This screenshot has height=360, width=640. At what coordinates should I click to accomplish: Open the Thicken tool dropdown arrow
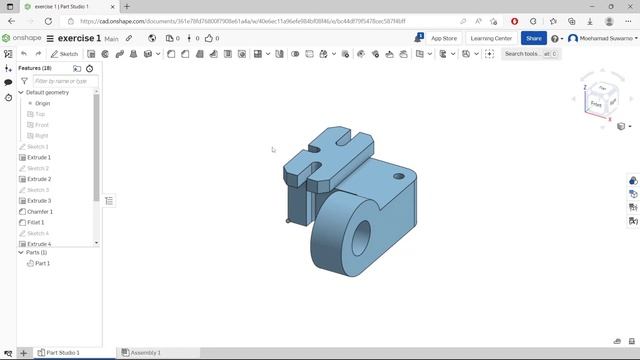pos(158,54)
